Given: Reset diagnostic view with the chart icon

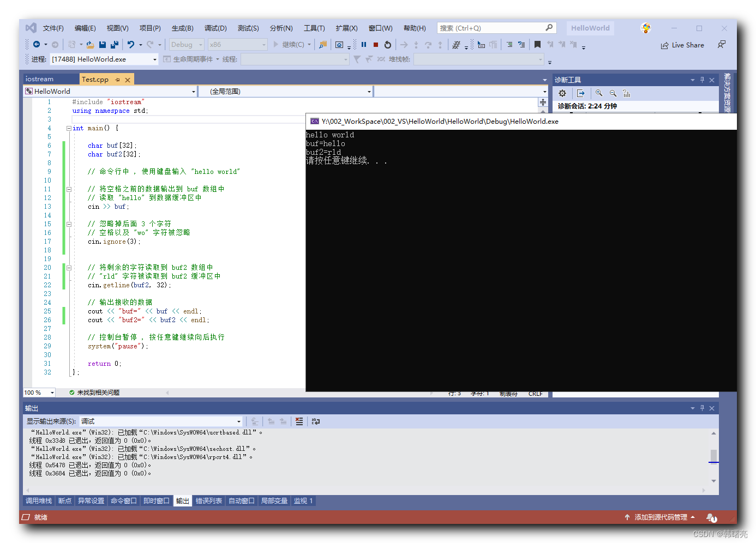Looking at the screenshot, I should tap(627, 93).
